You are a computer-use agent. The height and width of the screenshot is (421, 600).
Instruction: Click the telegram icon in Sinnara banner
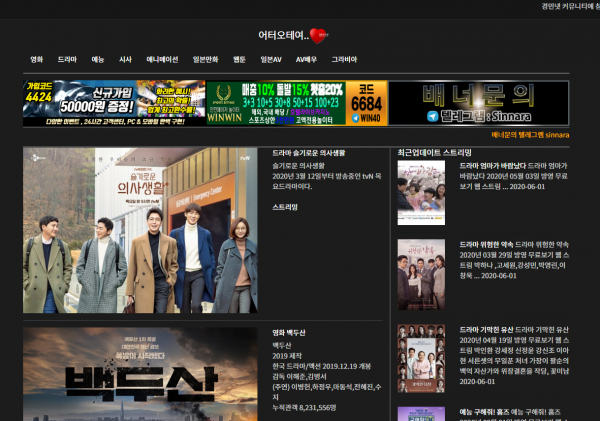[x=433, y=116]
